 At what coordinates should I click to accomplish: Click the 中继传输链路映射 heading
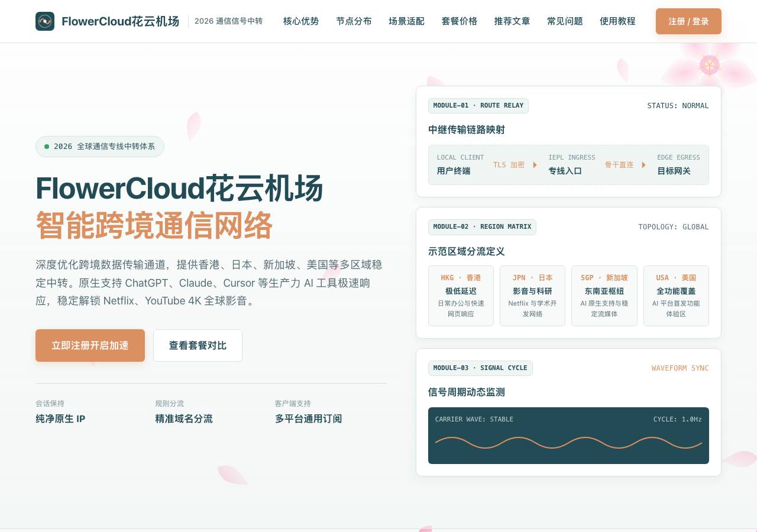pos(467,130)
